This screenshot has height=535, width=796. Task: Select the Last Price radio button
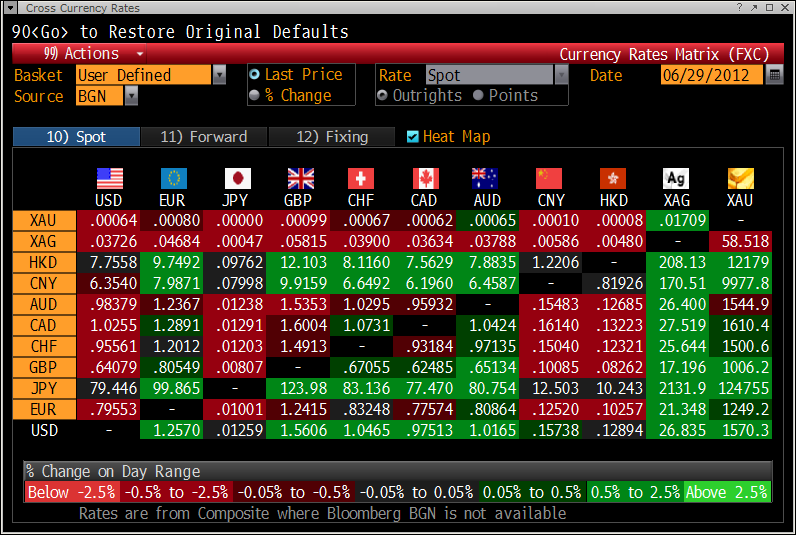pos(254,75)
